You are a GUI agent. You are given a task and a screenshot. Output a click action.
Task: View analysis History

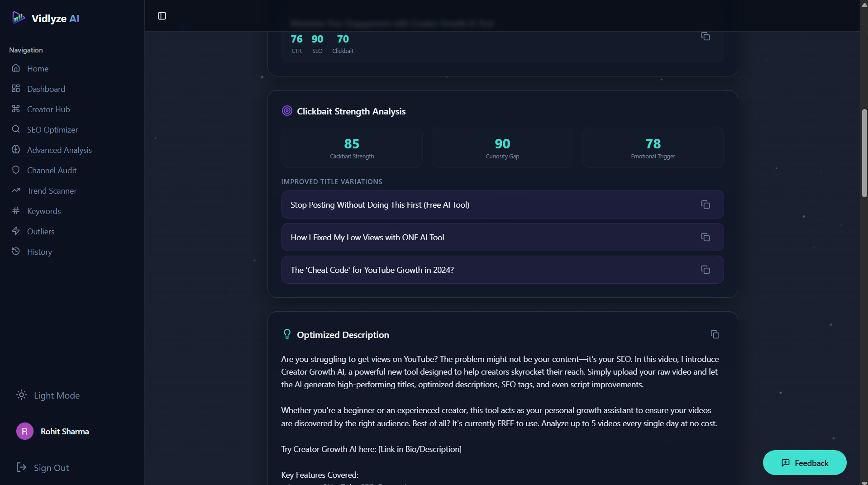coord(39,252)
